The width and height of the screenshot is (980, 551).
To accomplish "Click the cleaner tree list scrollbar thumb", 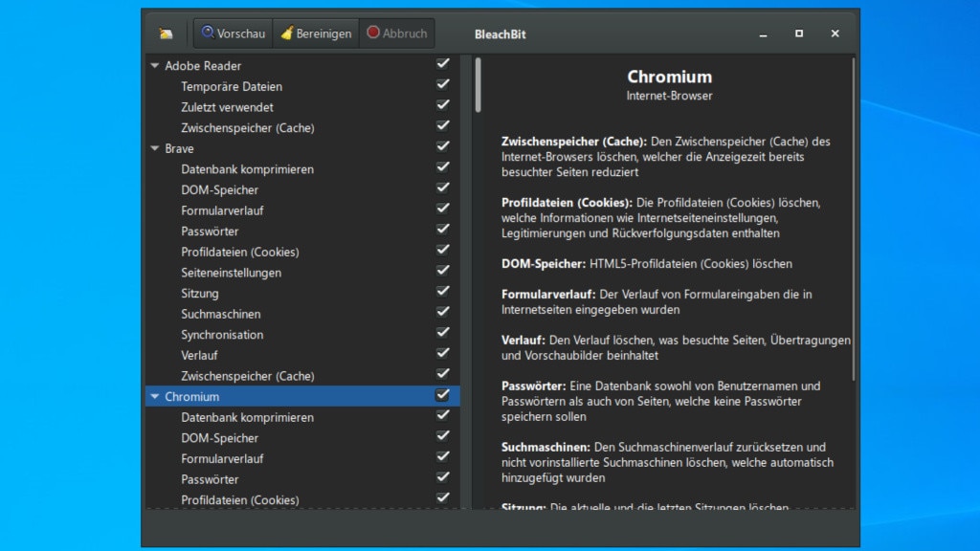I will [479, 85].
